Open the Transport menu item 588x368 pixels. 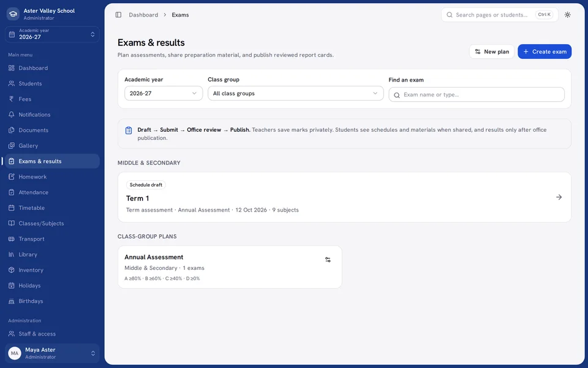pos(52,239)
